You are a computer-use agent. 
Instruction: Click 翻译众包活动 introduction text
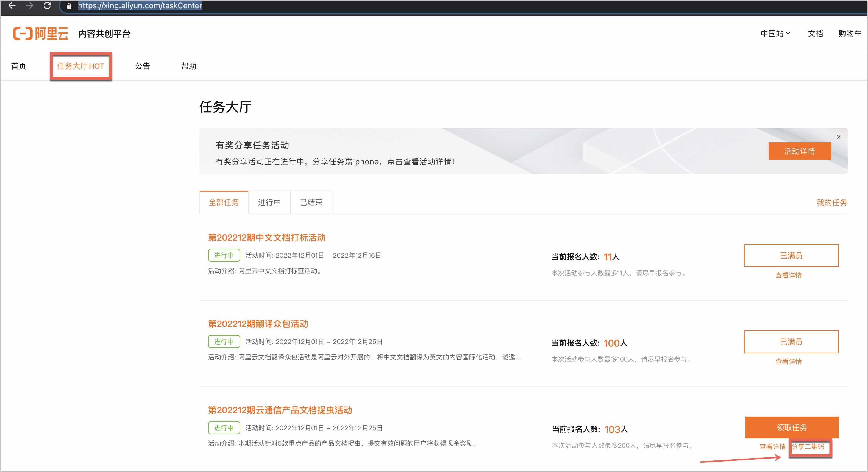(365, 357)
